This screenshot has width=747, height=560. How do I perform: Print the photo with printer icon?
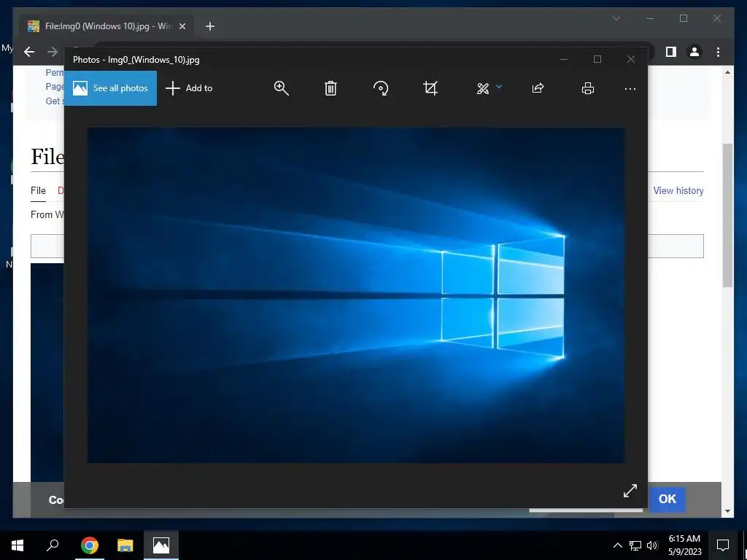pyautogui.click(x=588, y=88)
